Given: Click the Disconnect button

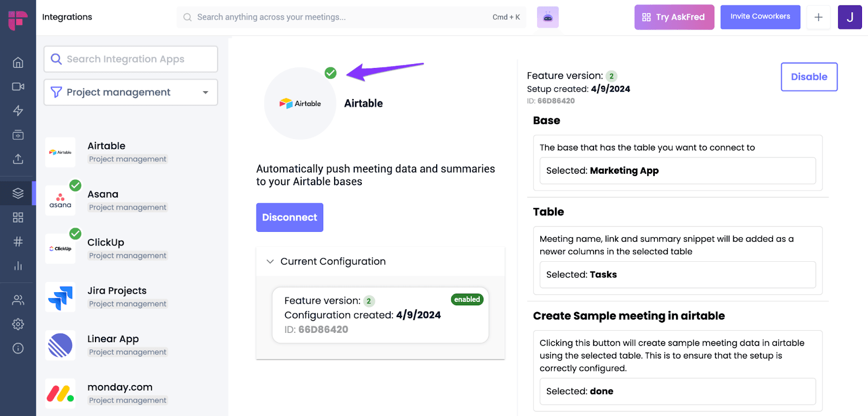Looking at the screenshot, I should point(290,217).
